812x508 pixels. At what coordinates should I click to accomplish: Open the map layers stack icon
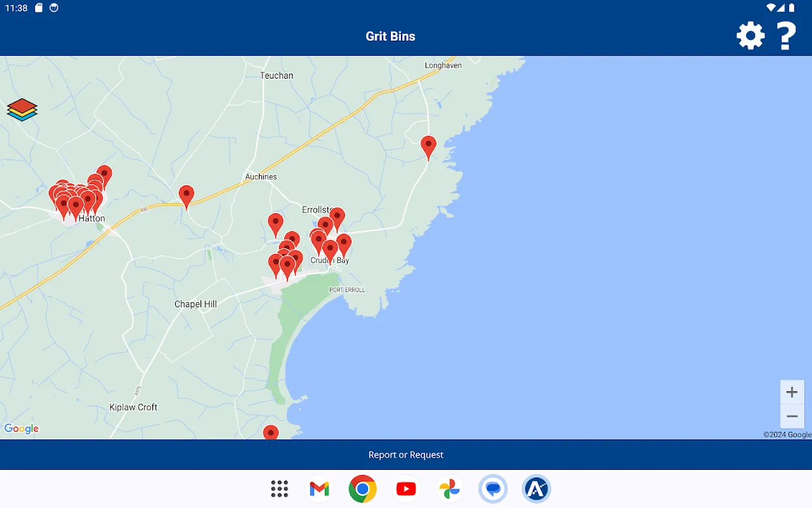(x=22, y=110)
